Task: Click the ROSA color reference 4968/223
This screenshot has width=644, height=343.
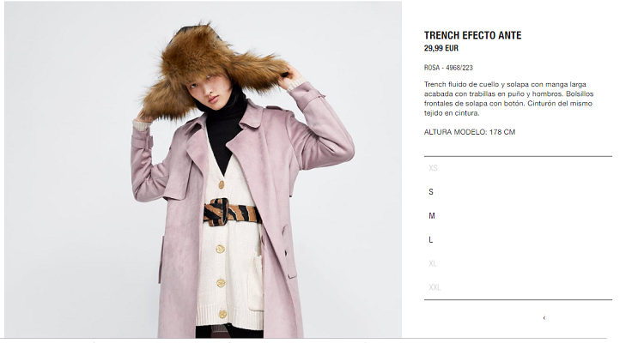Action: coord(448,68)
